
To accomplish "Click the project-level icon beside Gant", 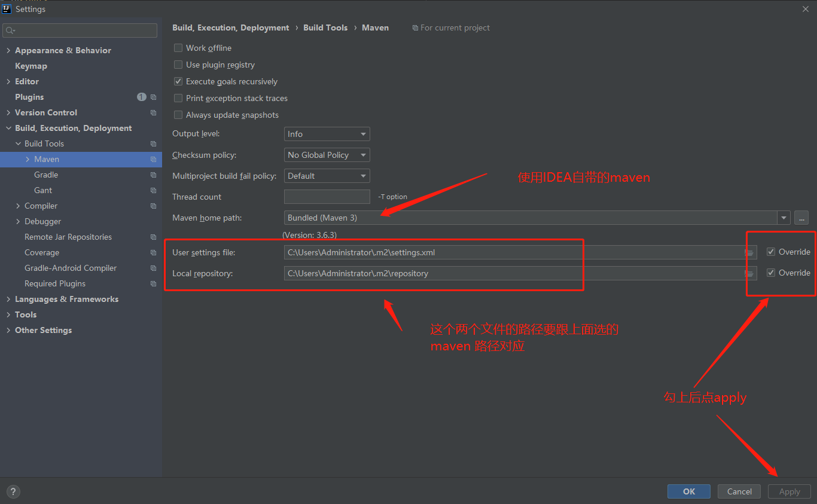I will point(153,190).
